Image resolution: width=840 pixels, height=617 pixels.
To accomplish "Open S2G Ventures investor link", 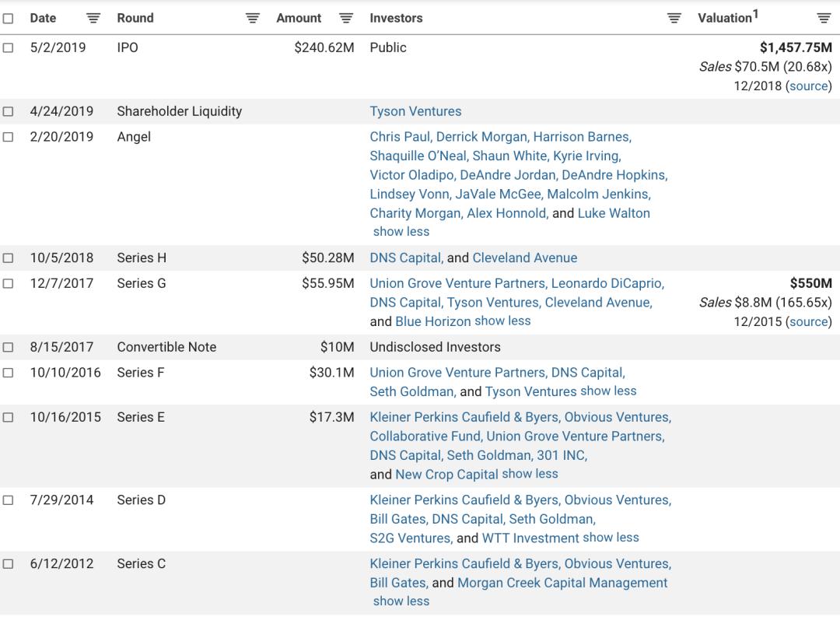I will tap(411, 538).
